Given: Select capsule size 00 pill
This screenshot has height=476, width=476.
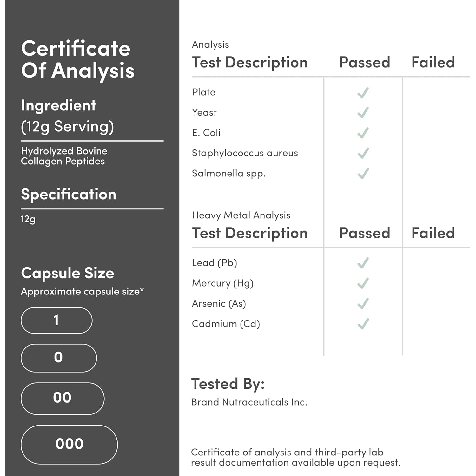Looking at the screenshot, I should point(63,399).
